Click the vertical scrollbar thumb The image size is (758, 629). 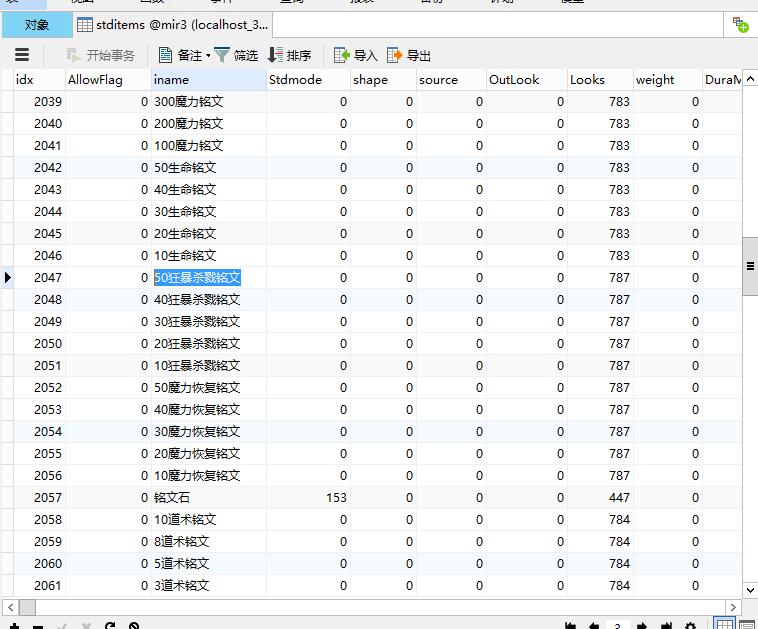(750, 265)
